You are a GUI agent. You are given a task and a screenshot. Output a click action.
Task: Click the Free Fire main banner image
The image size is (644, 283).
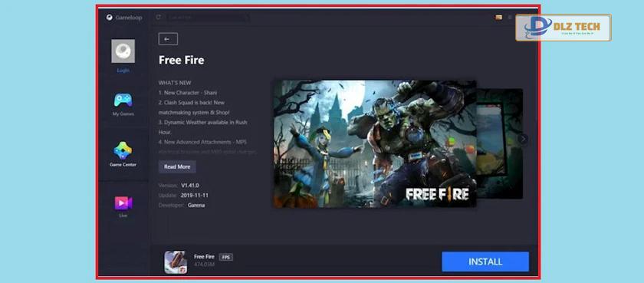tap(375, 143)
